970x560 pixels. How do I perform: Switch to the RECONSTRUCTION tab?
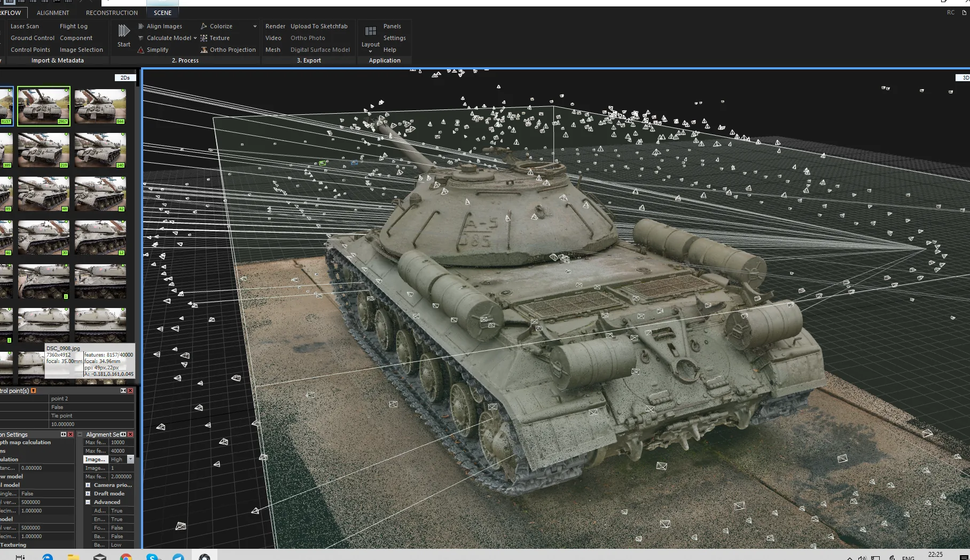[112, 13]
